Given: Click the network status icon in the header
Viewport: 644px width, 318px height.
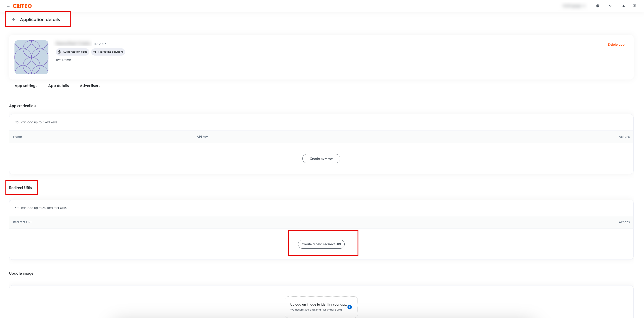Looking at the screenshot, I should (611, 6).
